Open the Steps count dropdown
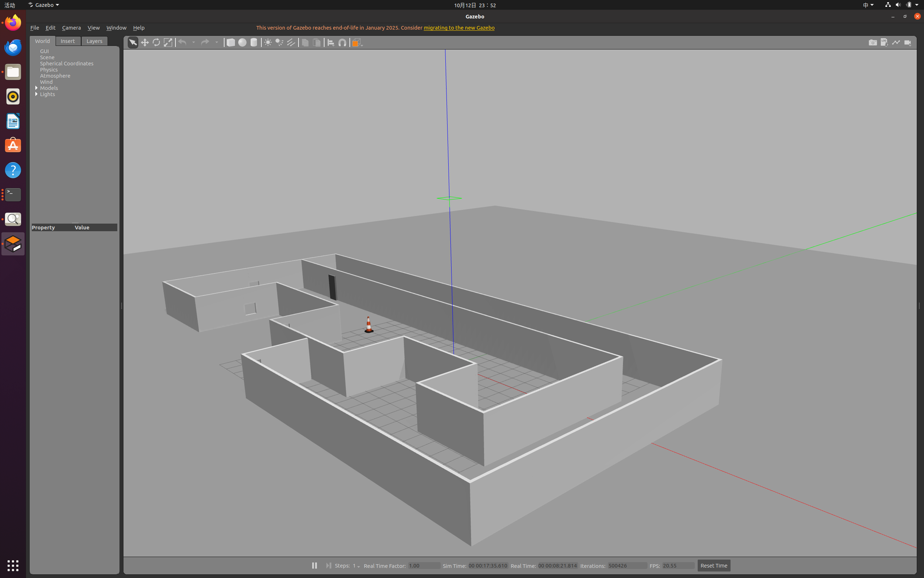Viewport: 924px width, 578px height. coord(356,566)
